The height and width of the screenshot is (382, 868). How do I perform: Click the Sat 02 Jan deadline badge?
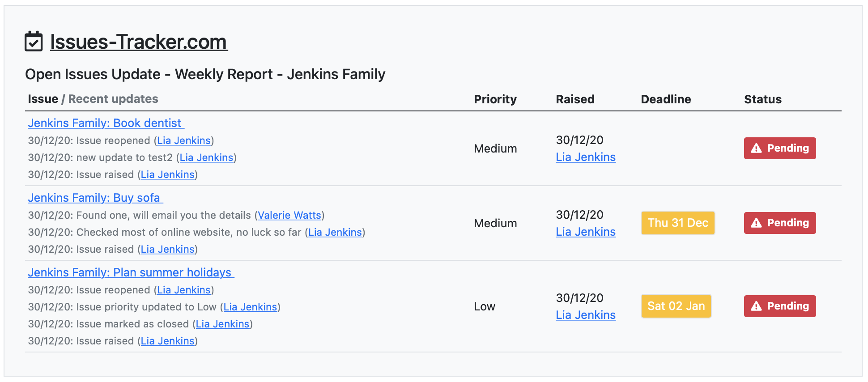point(676,306)
